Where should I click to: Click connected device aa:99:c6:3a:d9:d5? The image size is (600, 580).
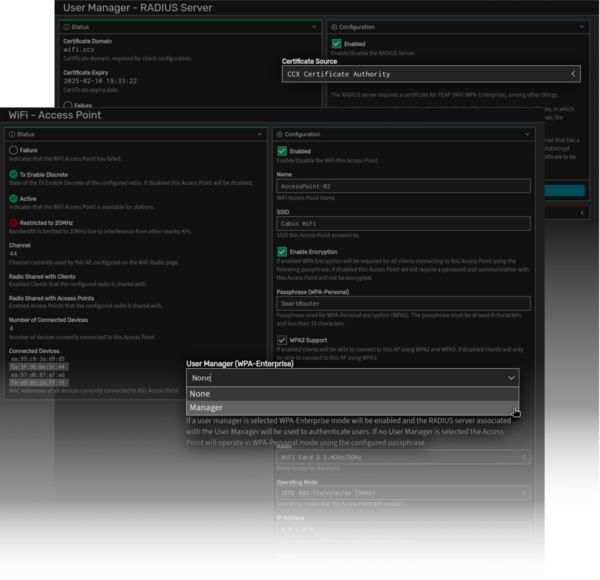coord(38,359)
